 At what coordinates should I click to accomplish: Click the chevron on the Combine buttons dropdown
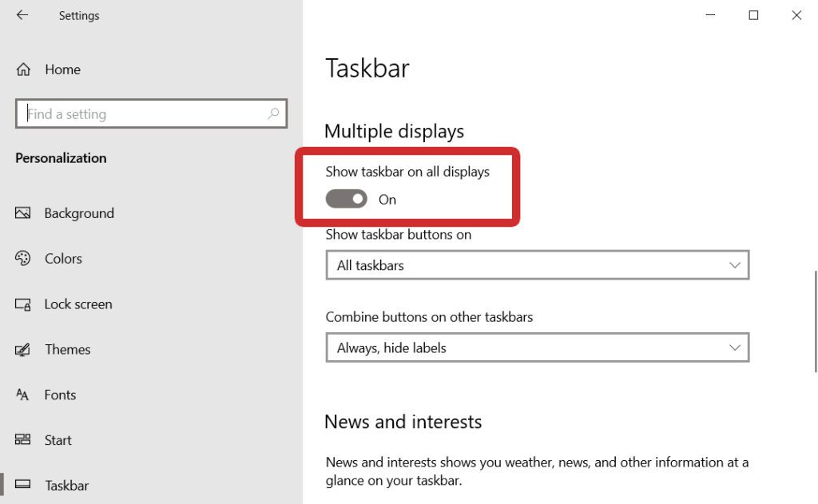tap(735, 347)
